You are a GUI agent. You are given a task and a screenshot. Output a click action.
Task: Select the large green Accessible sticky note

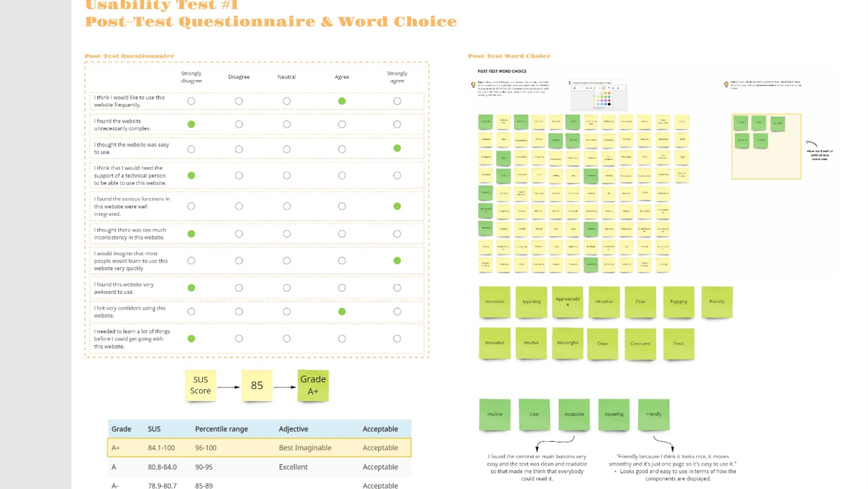click(494, 302)
